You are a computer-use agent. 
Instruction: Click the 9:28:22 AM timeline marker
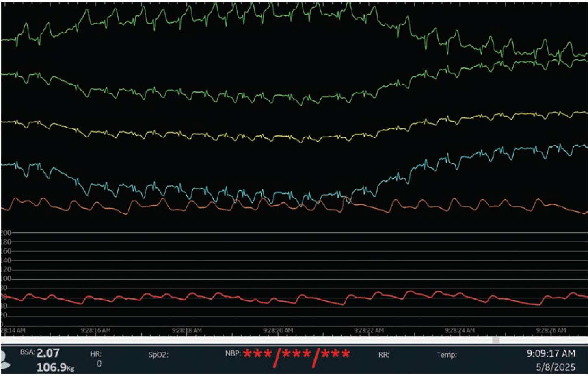coord(369,330)
